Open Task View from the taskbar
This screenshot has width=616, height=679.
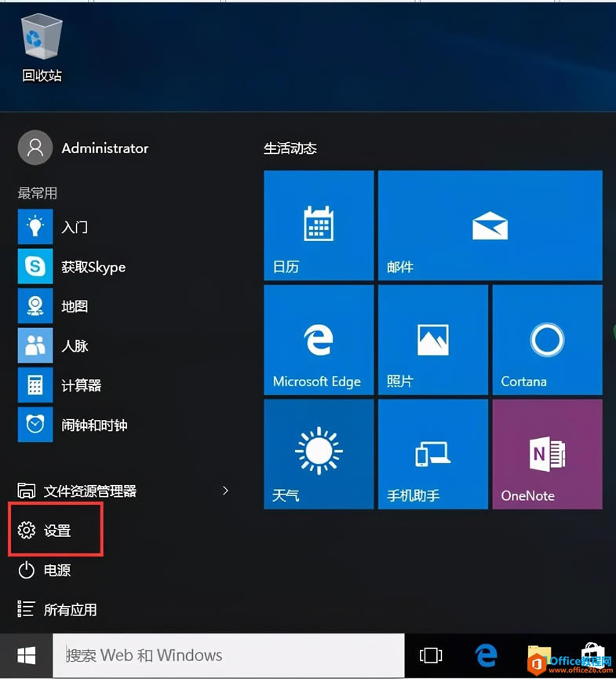tap(431, 655)
